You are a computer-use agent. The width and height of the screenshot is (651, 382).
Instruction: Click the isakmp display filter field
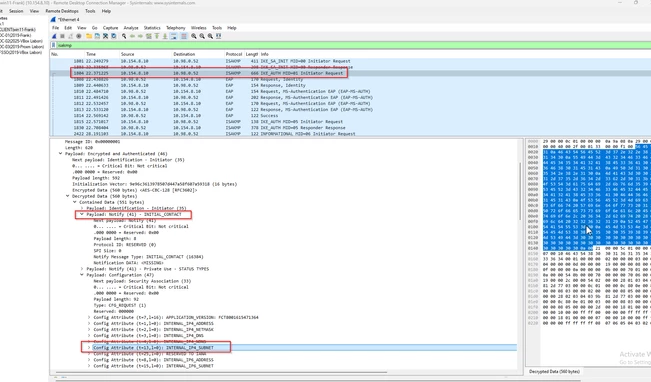pos(353,45)
